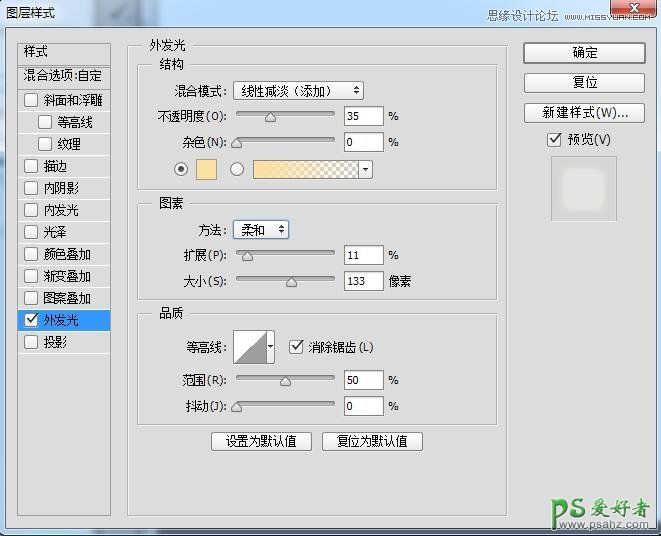Click the layer style preview thumbnail
This screenshot has height=536, width=661.
pos(583,188)
